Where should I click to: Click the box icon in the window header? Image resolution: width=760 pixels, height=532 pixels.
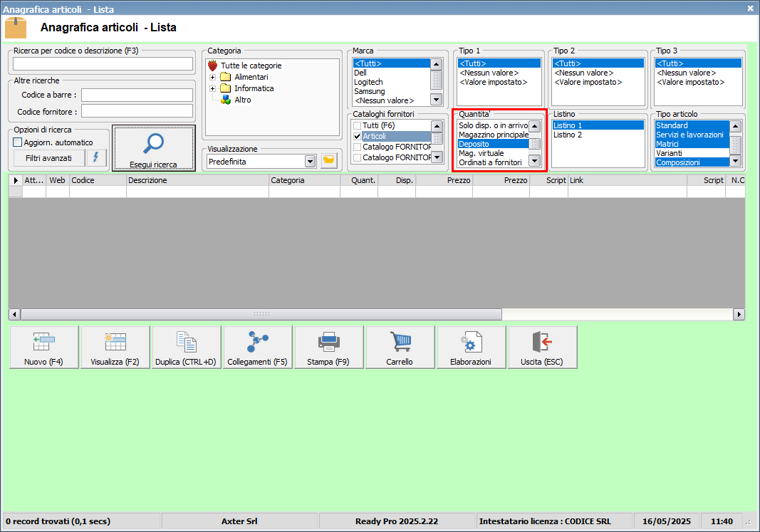[x=16, y=28]
